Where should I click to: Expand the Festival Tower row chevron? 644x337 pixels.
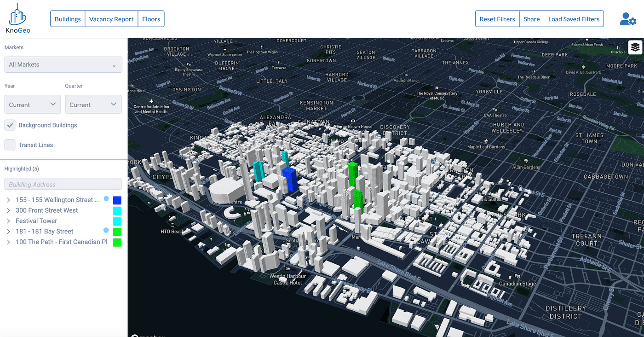coord(8,221)
